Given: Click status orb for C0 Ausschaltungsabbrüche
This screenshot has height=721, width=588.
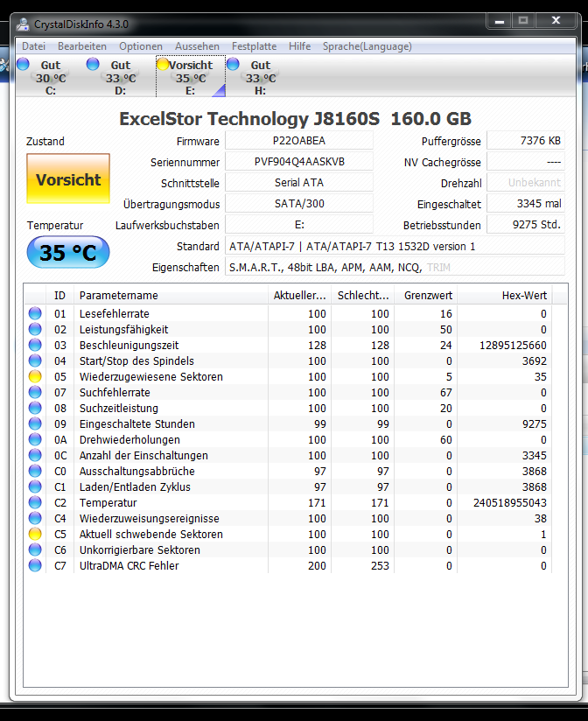Looking at the screenshot, I should click(35, 471).
